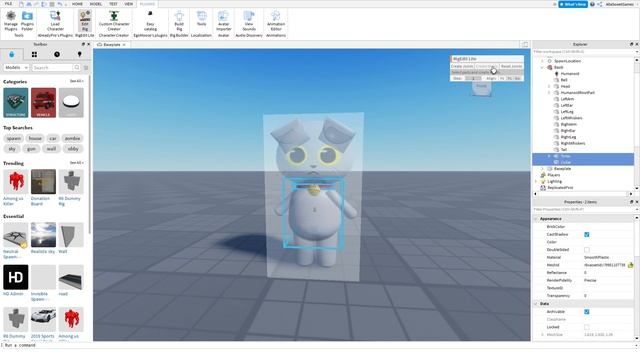Image resolution: width=640 pixels, height=360 pixels.
Task: Switch to the TEST ribbon tab
Action: click(x=113, y=4)
